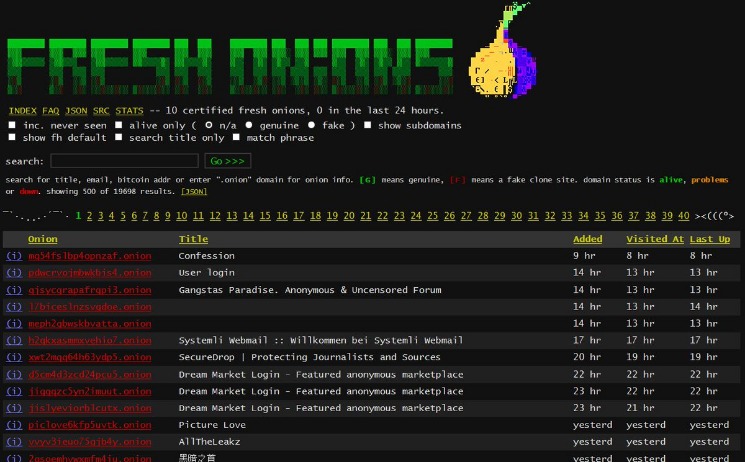Open info icon for Confession onion
The width and height of the screenshot is (745, 462).
14,256
